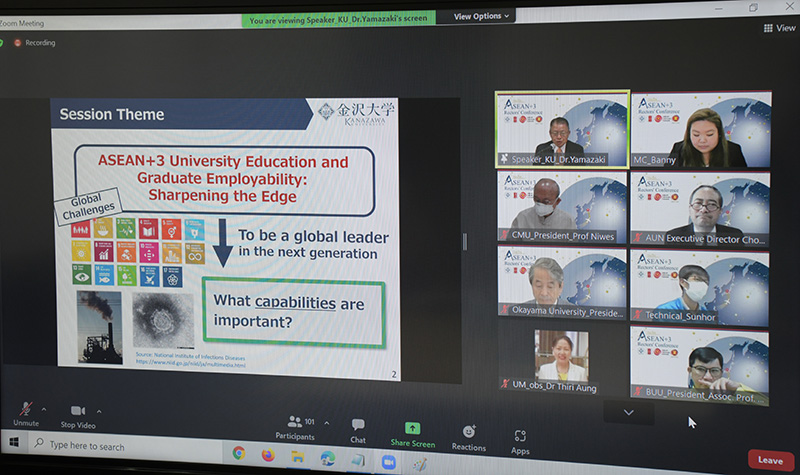Open the View Options menu

point(481,16)
